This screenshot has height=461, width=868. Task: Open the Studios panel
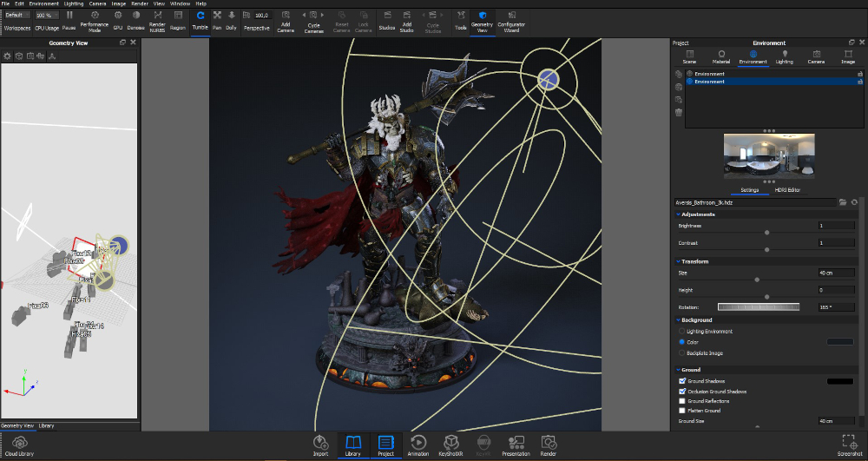tap(387, 21)
